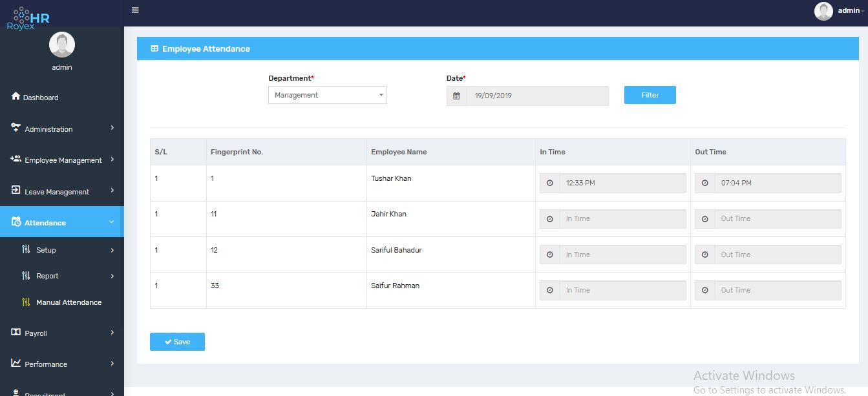Viewport: 868px width, 396px height.
Task: Open the Department dropdown showing Management
Action: coord(328,95)
